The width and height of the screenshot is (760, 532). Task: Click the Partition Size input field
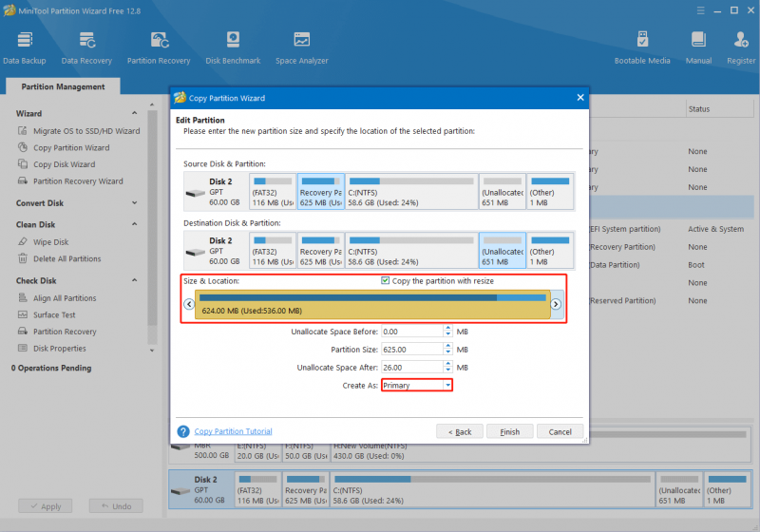[412, 350]
